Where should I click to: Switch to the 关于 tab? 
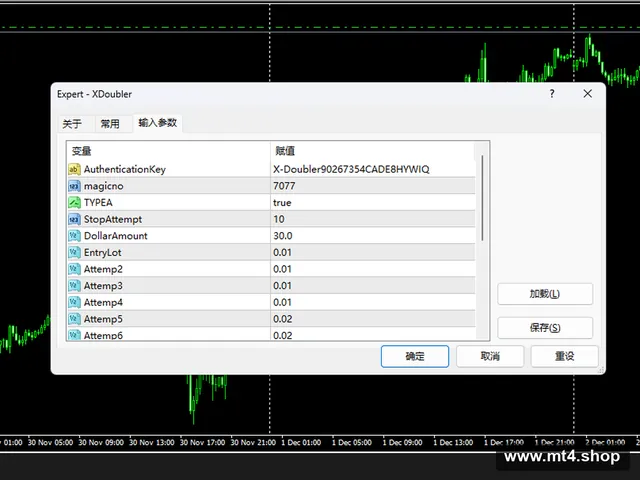[72, 124]
